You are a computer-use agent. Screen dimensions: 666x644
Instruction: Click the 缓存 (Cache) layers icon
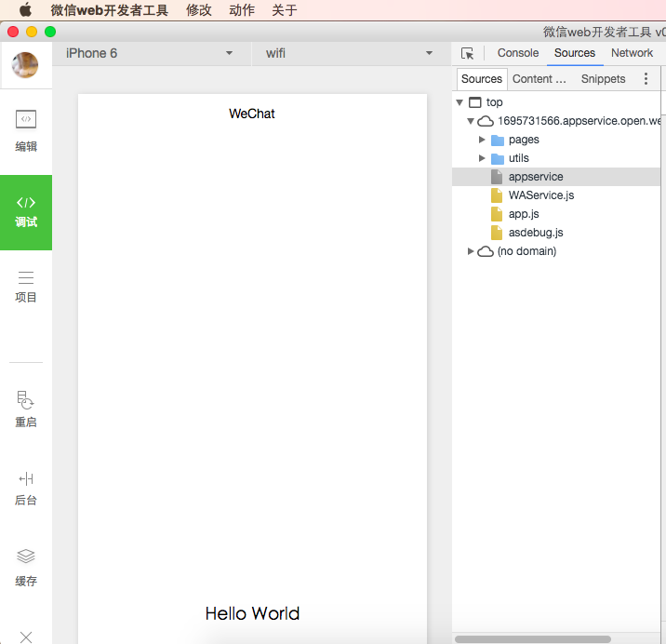point(26,567)
